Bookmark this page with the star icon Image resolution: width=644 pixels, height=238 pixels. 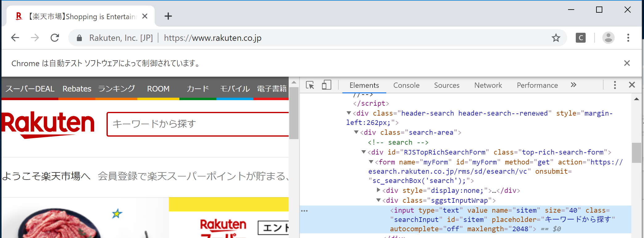(556, 38)
